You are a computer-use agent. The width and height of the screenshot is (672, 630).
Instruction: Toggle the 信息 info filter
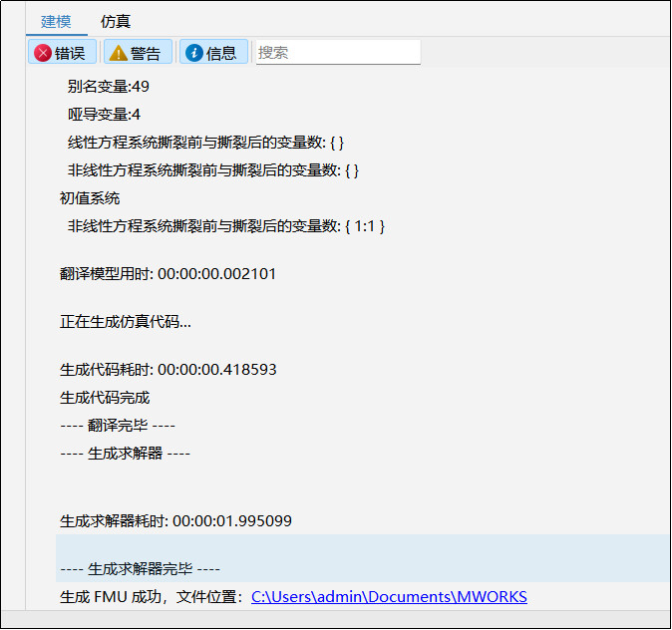tap(213, 53)
